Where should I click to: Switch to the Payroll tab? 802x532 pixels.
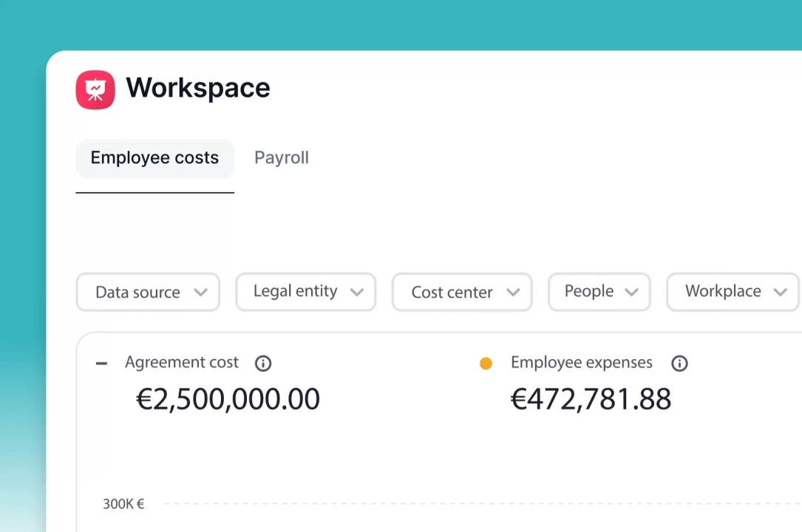(x=282, y=158)
